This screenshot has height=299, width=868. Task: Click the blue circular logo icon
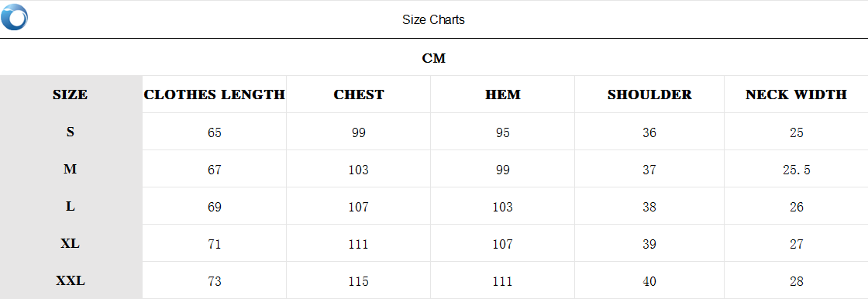pyautogui.click(x=15, y=17)
